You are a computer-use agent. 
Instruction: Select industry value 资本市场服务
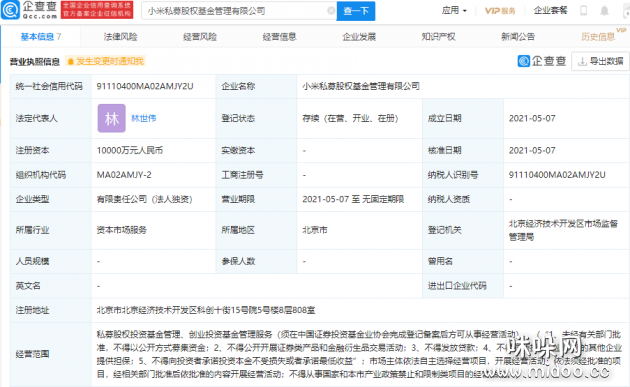pyautogui.click(x=121, y=230)
